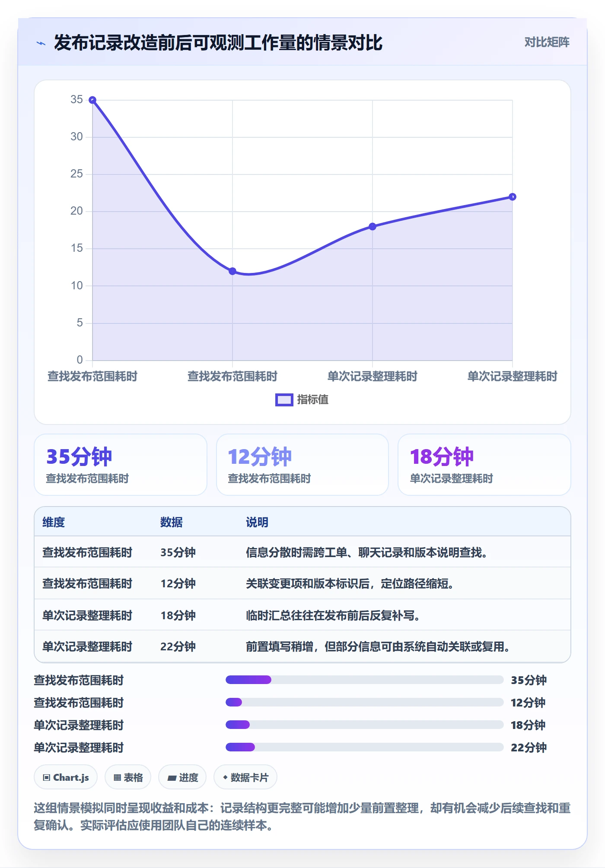This screenshot has width=605, height=868.
Task: Click the 说明 table column header
Action: [257, 522]
